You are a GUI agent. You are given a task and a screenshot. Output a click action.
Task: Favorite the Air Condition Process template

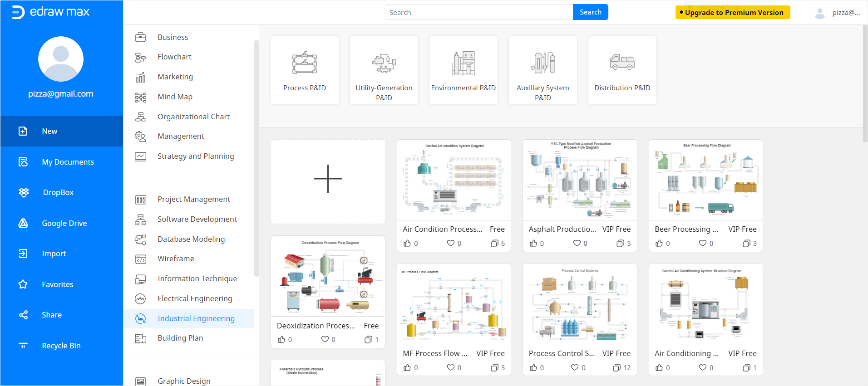[451, 243]
